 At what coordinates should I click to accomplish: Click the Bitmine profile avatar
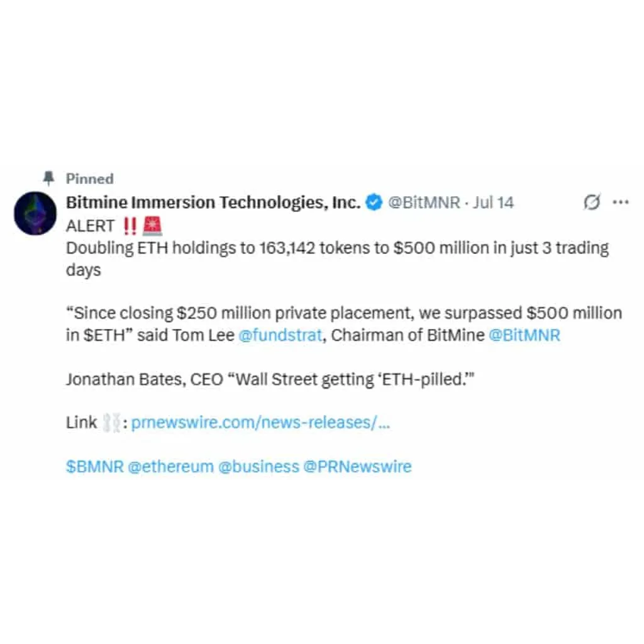point(35,213)
